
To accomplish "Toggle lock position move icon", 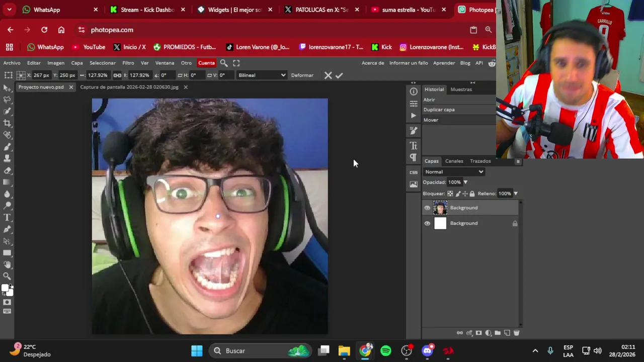I will pos(465,194).
